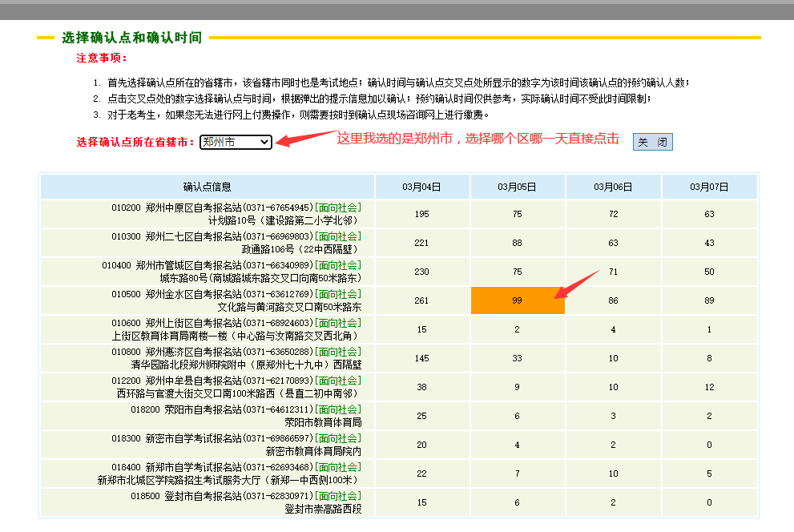Click the 关闭 button
Image resolution: width=794 pixels, height=532 pixels.
coord(652,142)
